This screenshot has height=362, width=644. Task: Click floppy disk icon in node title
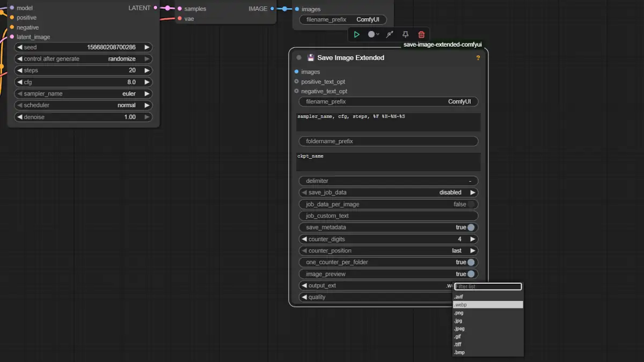point(311,58)
